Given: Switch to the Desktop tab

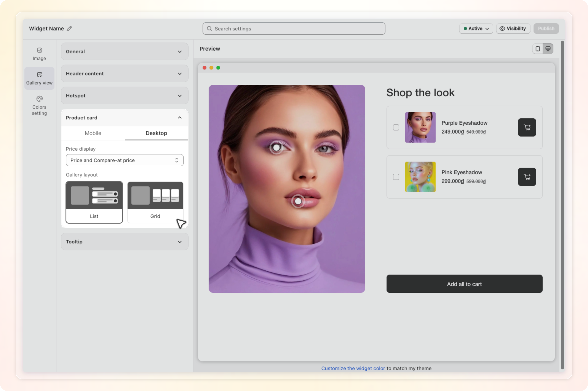Looking at the screenshot, I should (x=156, y=133).
